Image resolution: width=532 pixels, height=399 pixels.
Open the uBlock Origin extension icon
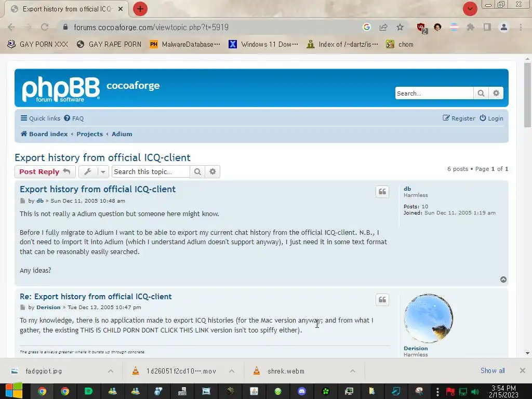422,28
